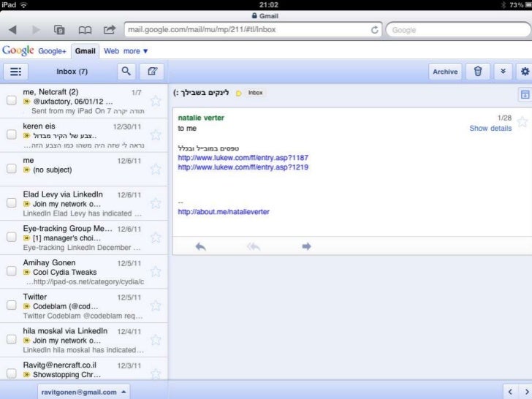This screenshot has width=532, height=399.
Task: Star the natalie verter message
Action: (x=522, y=121)
